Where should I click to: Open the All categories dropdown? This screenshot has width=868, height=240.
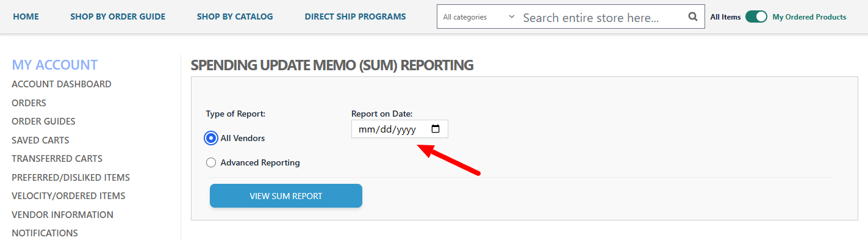[479, 17]
